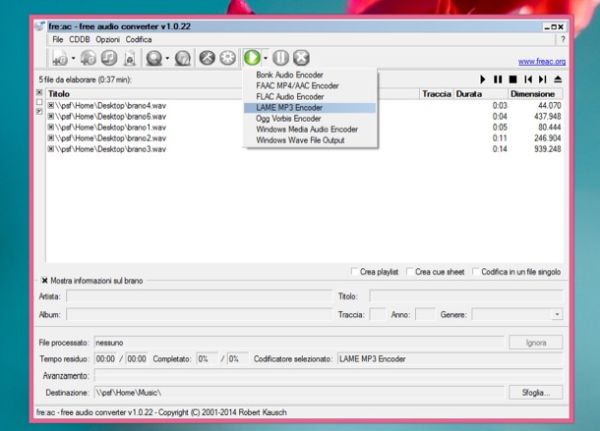This screenshot has width=600, height=431.
Task: Click the add audio files toolbar icon
Action: (60, 59)
